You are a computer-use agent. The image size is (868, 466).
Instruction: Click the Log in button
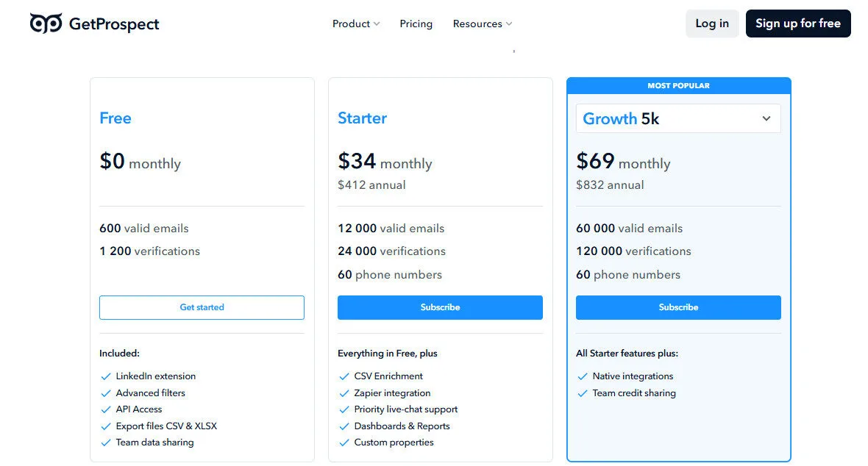(711, 24)
